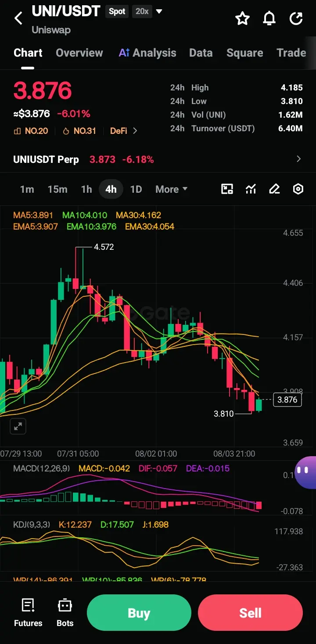This screenshot has width=316, height=644.
Task: Tap the 24h Vol (UNI) value 1.62M
Action: click(291, 115)
